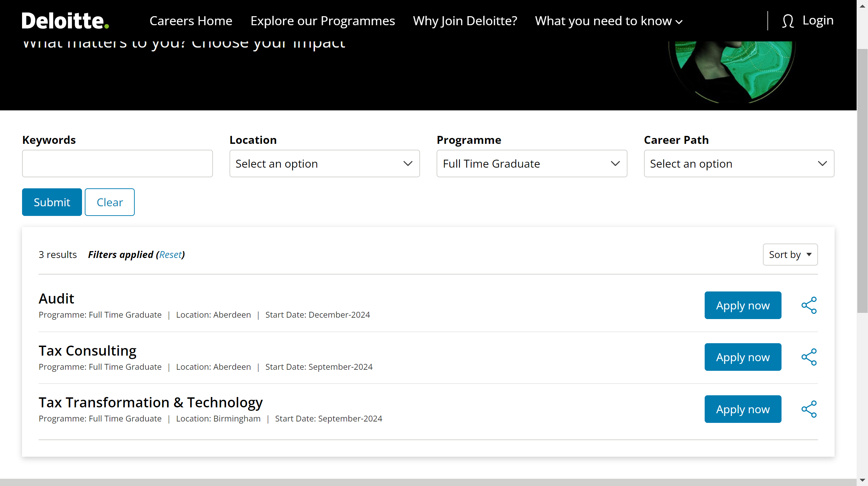868x486 pixels.
Task: Click the Login user icon
Action: pos(788,21)
